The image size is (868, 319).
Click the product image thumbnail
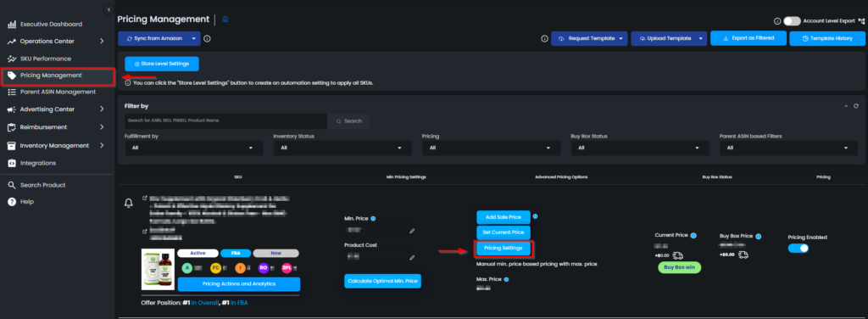(x=158, y=270)
